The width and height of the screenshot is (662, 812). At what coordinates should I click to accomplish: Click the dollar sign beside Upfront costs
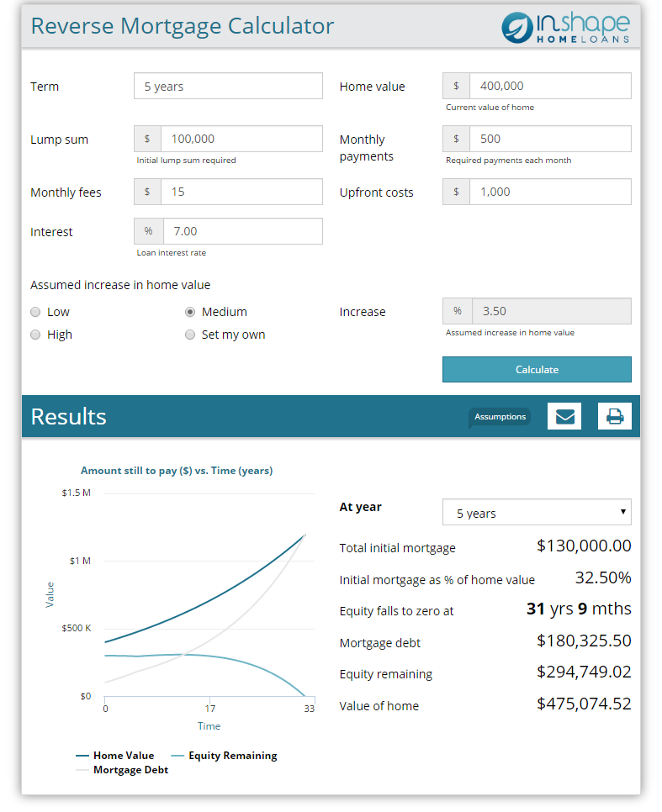point(456,192)
